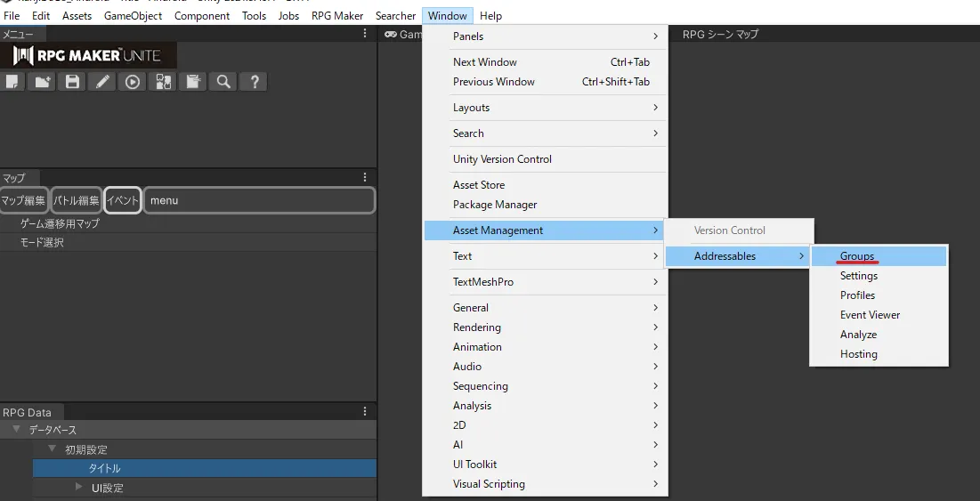Collapse the 初期設定 tree node
Screen dimensions: 980x501
[53, 448]
